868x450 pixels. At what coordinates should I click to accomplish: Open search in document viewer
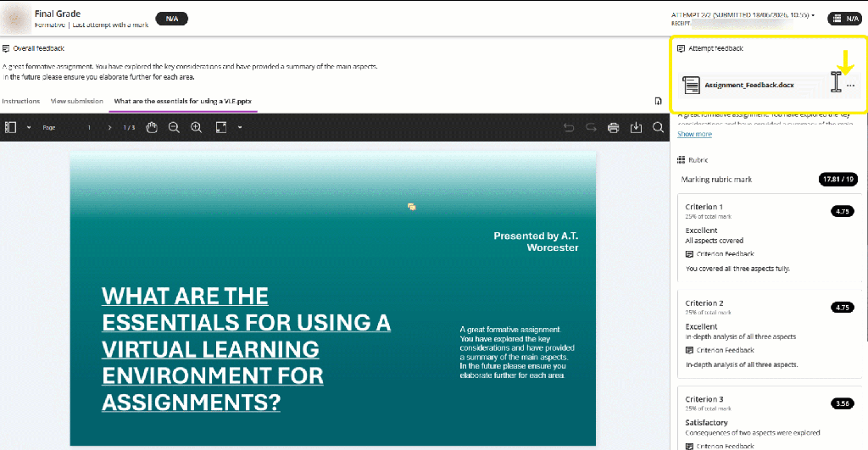658,127
